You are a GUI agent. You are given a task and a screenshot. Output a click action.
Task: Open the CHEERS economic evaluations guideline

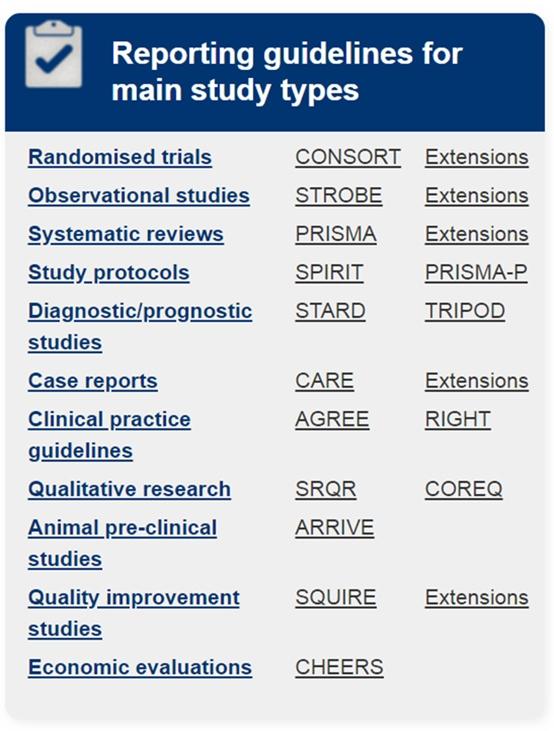click(x=339, y=668)
